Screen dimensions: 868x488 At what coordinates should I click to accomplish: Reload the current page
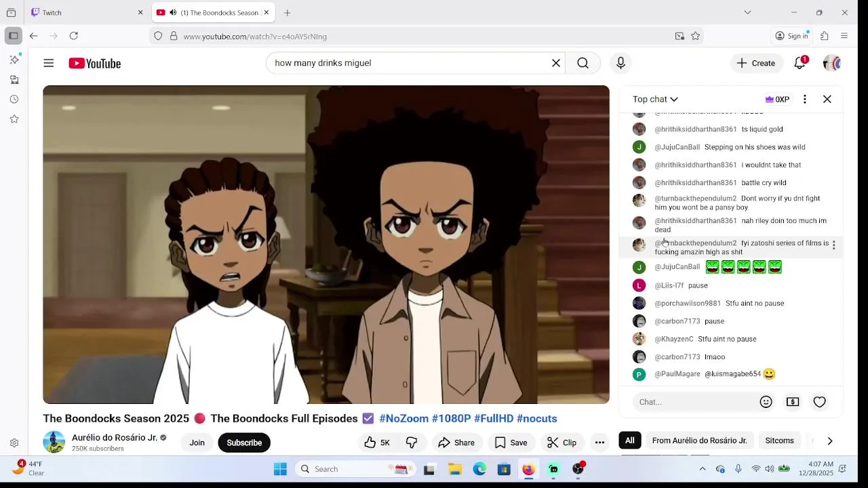pos(74,36)
